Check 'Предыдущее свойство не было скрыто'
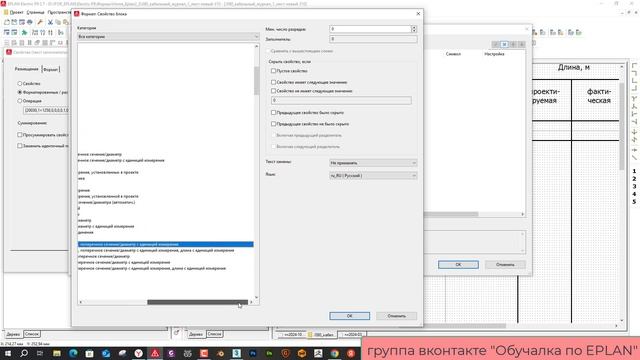 point(273,124)
